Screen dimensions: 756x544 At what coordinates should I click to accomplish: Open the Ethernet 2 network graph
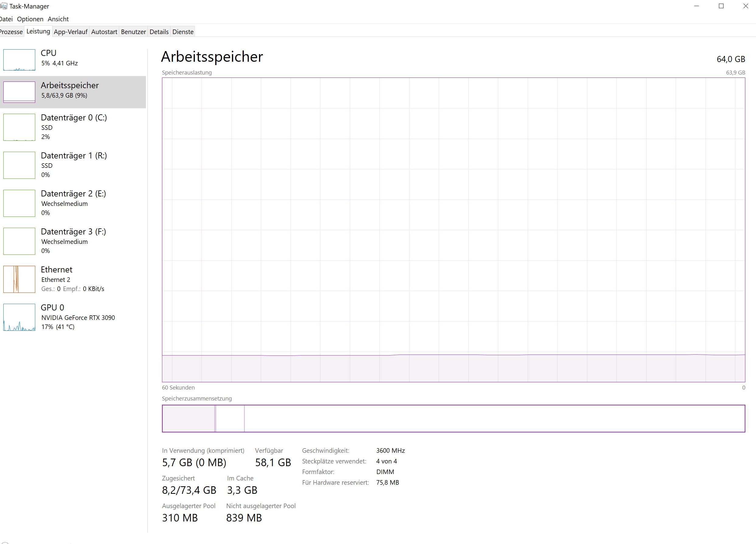point(19,279)
